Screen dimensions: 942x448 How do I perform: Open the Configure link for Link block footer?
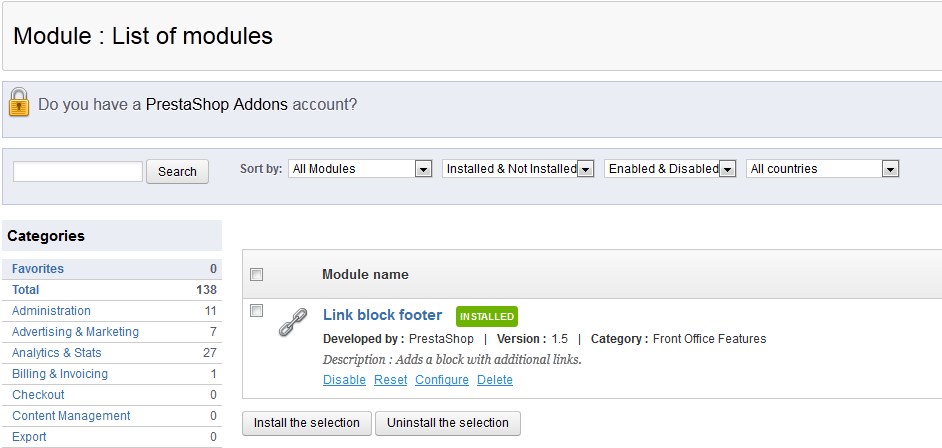coord(442,380)
